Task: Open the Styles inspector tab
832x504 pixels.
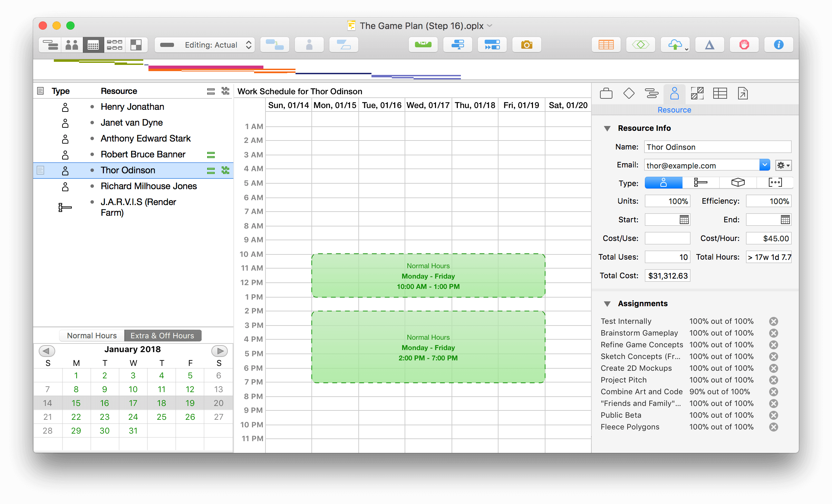Action: coord(697,94)
